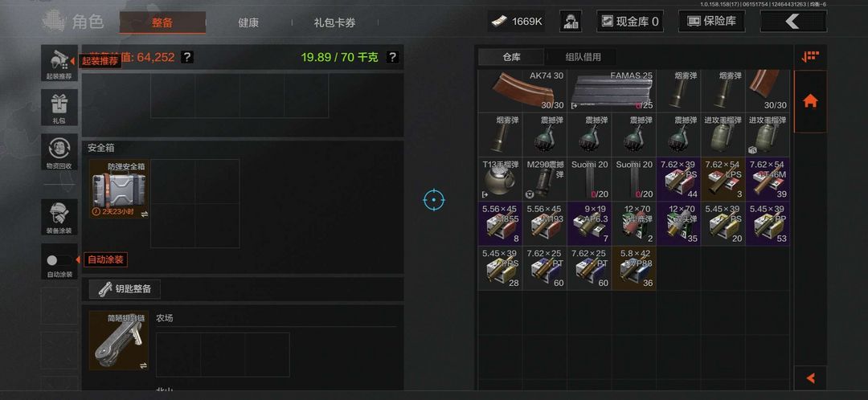Select the T13手榴弹 item in warehouse
Viewport: 868px width, 400px height.
(x=501, y=178)
